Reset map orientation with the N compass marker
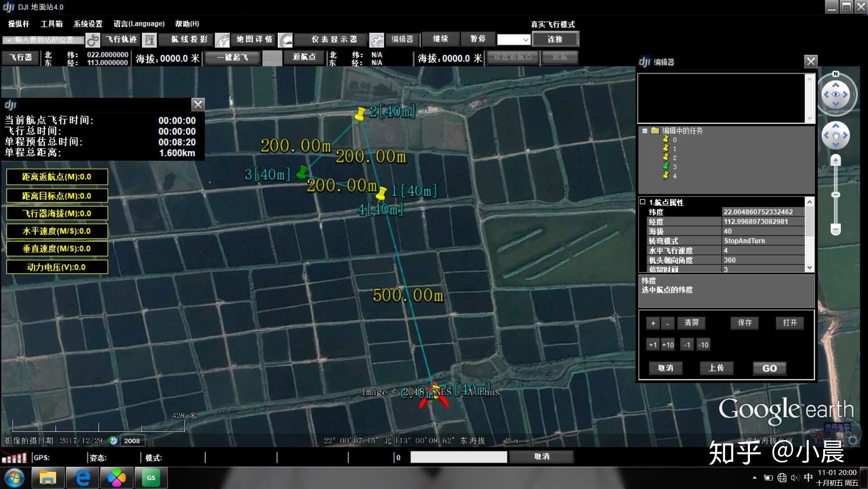The height and width of the screenshot is (489, 868). (835, 73)
